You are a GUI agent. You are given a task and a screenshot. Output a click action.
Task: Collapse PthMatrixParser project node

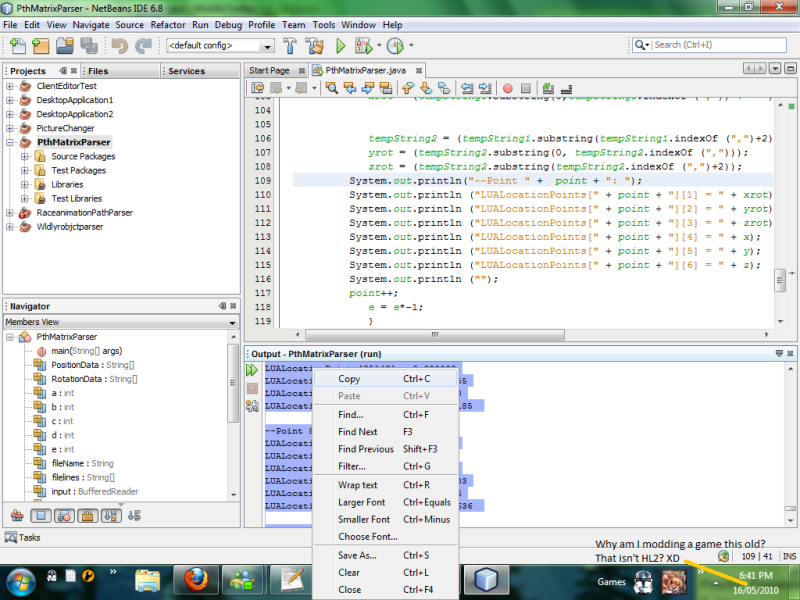(x=10, y=142)
